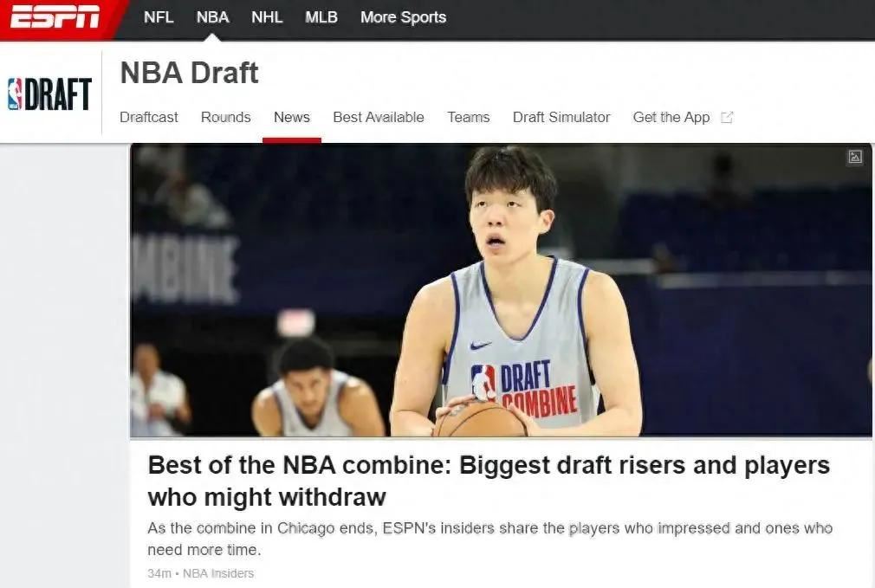Click the Get the App link
The image size is (875, 588).
671,117
